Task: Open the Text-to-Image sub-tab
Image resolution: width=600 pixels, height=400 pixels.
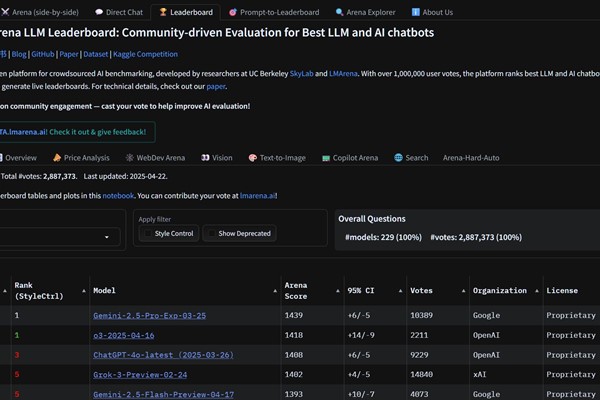Action: point(277,158)
